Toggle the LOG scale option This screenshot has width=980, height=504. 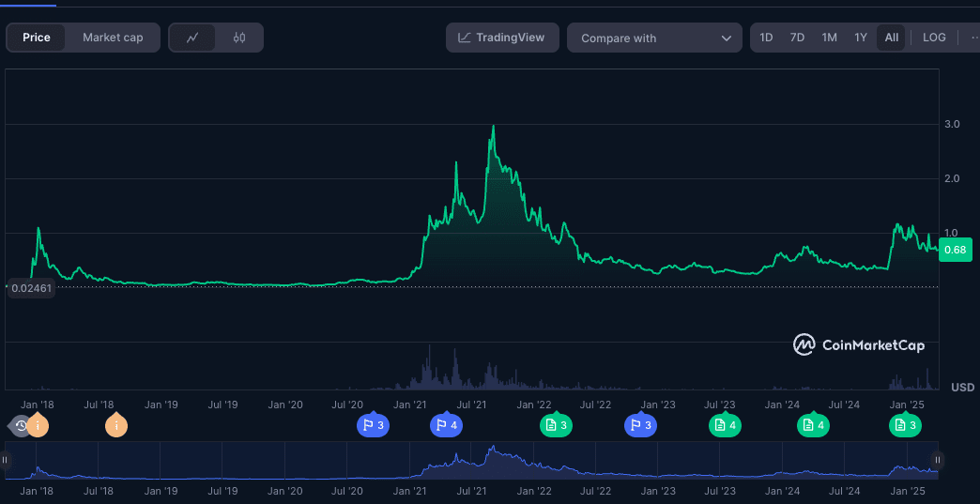934,38
